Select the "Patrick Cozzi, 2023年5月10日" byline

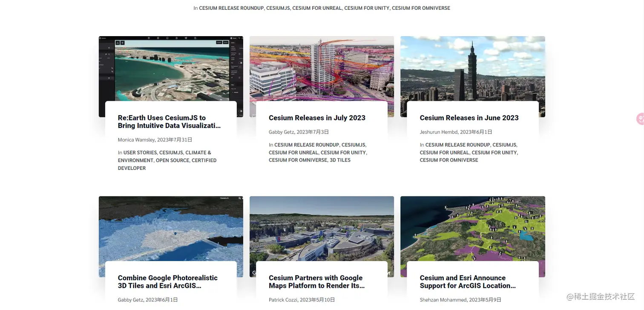[302, 300]
